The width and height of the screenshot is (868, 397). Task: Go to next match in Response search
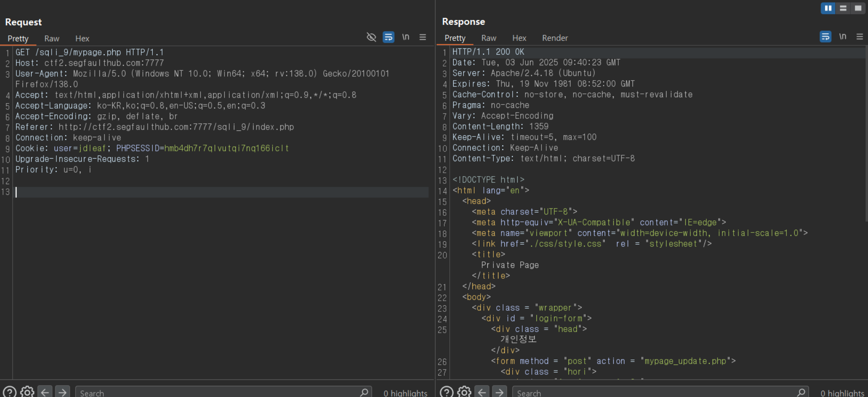pyautogui.click(x=499, y=392)
